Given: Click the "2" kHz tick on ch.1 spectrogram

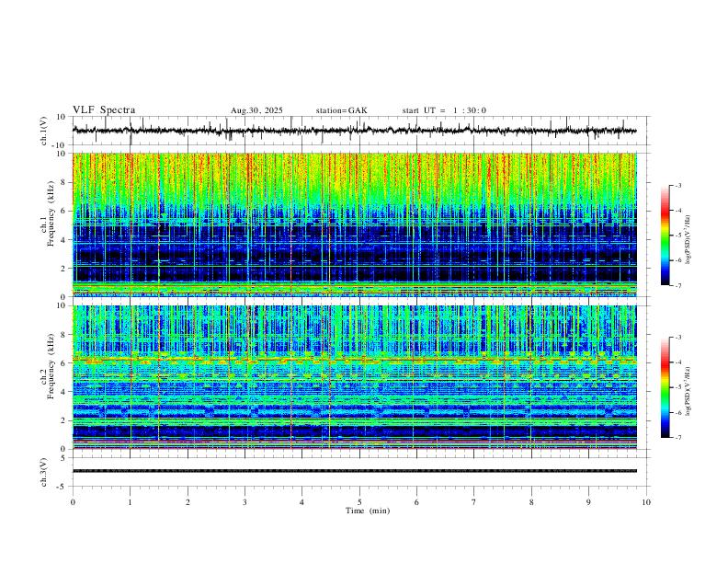Looking at the screenshot, I should click(x=64, y=268).
